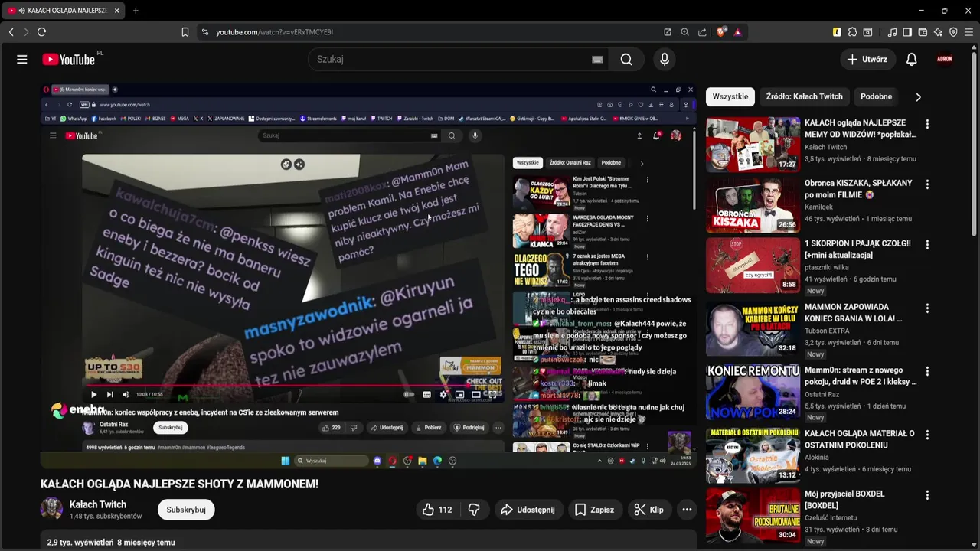Image resolution: width=980 pixels, height=551 pixels.
Task: Subscribe to Kałach Twitch with Subskrybuj
Action: [x=186, y=510]
